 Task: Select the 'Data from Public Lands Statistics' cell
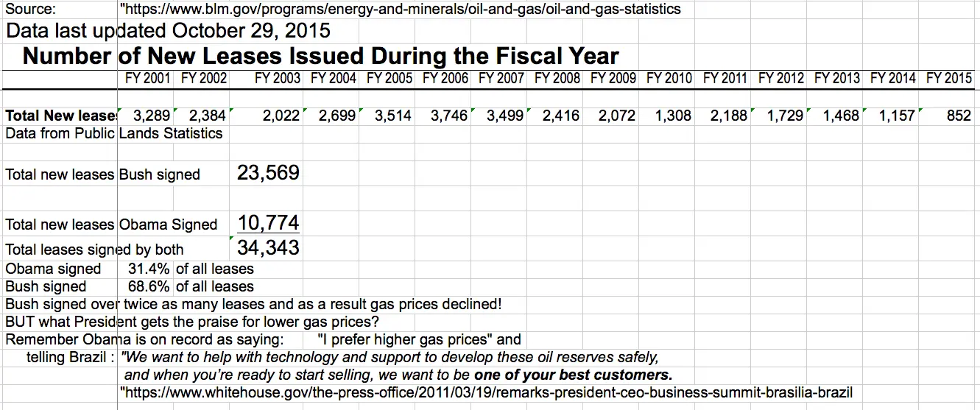(x=113, y=133)
